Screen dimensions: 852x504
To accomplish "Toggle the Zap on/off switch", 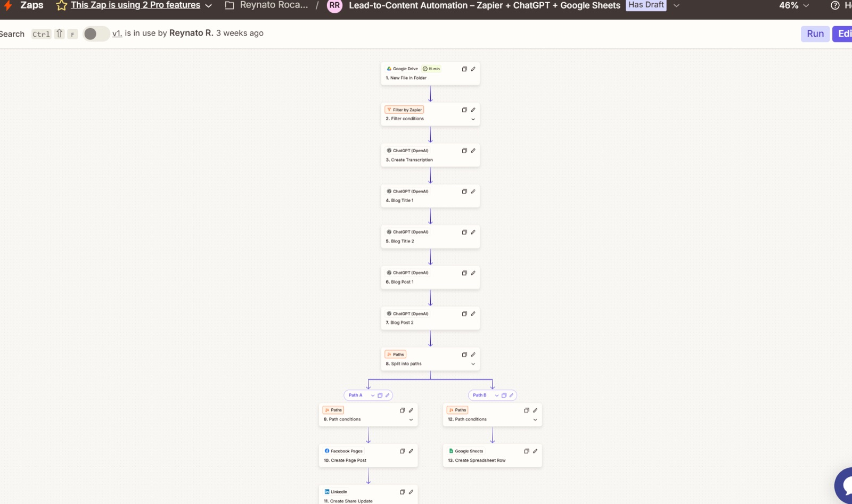I will (96, 34).
